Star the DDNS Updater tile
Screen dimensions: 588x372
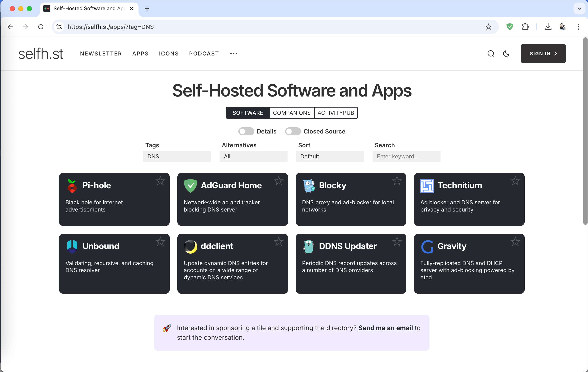click(397, 242)
